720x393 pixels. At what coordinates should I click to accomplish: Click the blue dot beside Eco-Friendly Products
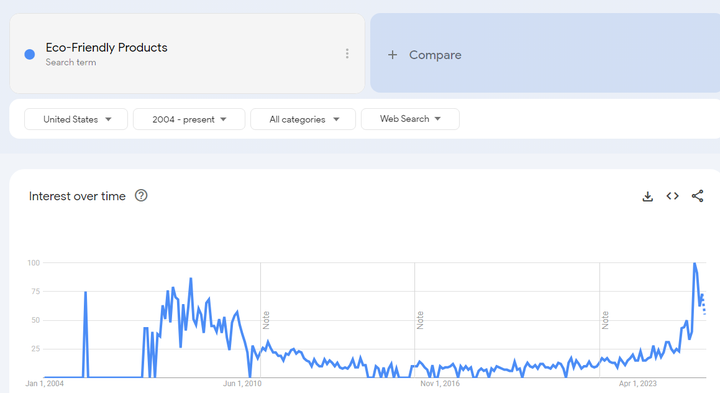29,55
